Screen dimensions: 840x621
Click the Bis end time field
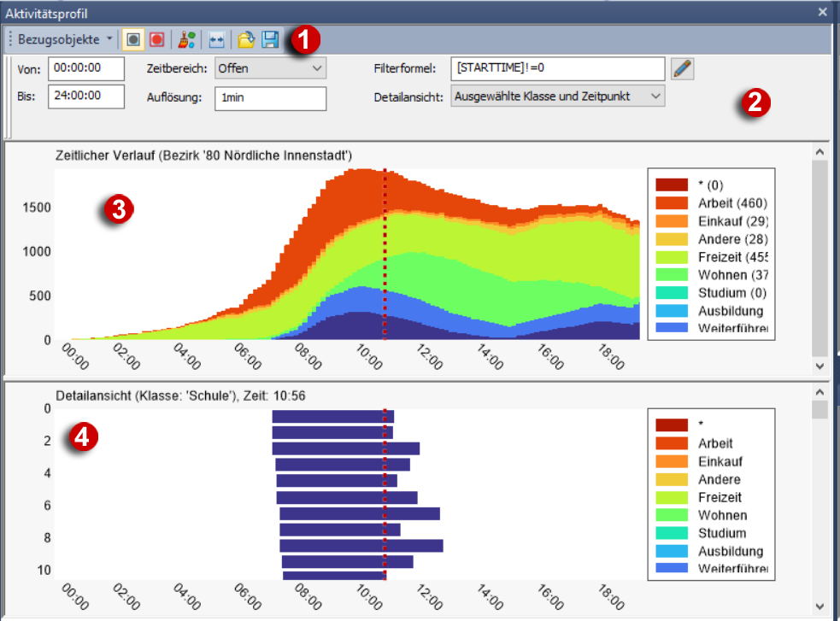(x=86, y=97)
